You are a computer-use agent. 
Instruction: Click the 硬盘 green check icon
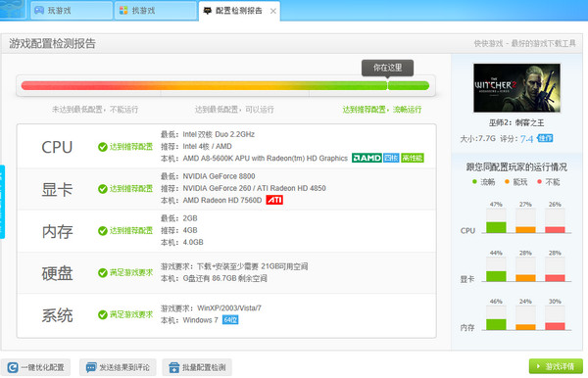102,273
